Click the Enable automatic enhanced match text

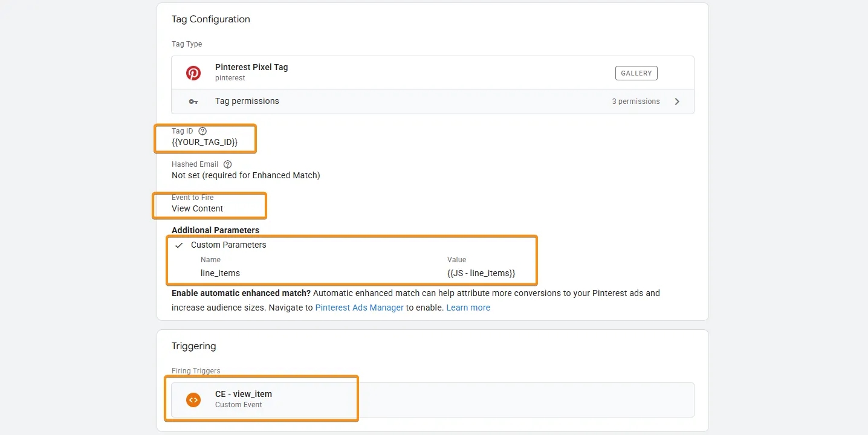[241, 293]
